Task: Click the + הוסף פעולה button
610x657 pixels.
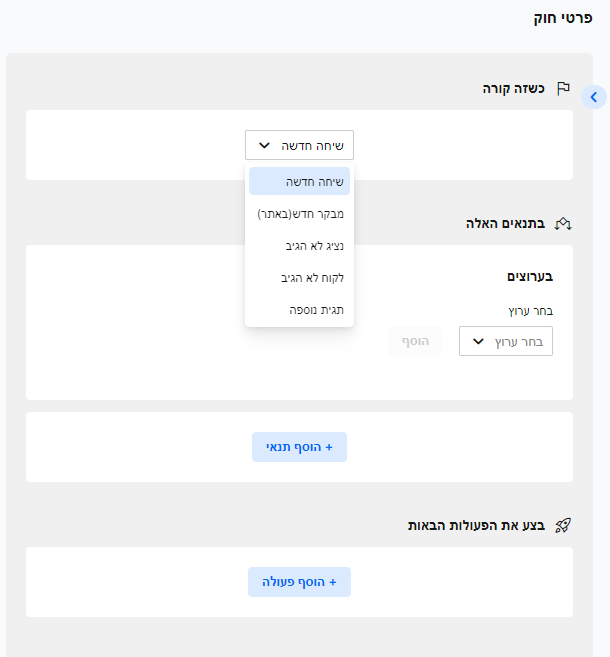Action: click(x=299, y=582)
